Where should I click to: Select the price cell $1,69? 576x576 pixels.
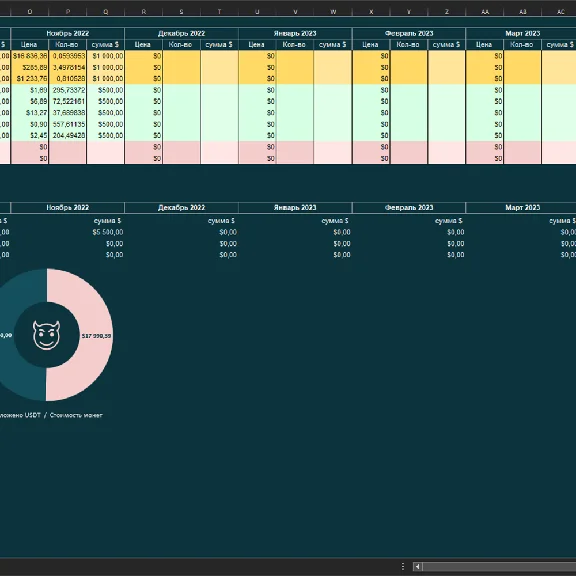(30, 90)
